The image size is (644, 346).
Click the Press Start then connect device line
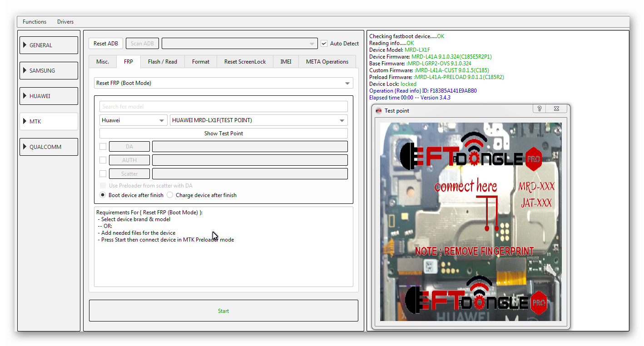click(166, 240)
